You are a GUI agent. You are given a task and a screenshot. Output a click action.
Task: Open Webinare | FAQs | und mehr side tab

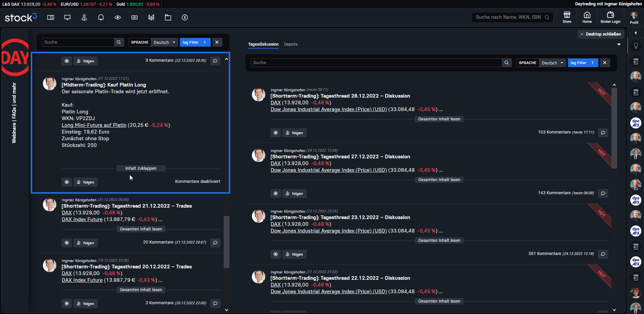point(14,113)
